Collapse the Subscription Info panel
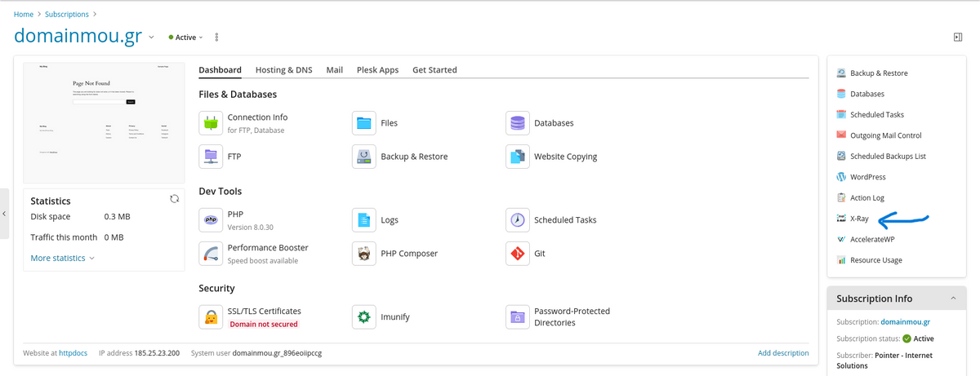This screenshot has width=980, height=376. [x=953, y=299]
